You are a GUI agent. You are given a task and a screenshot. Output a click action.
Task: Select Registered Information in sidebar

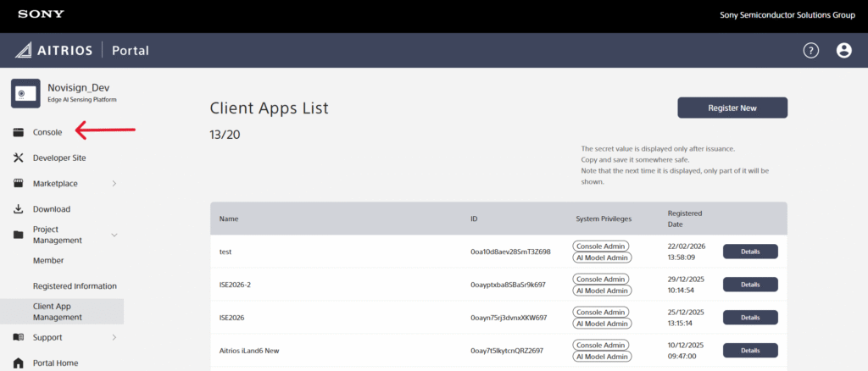click(x=75, y=286)
